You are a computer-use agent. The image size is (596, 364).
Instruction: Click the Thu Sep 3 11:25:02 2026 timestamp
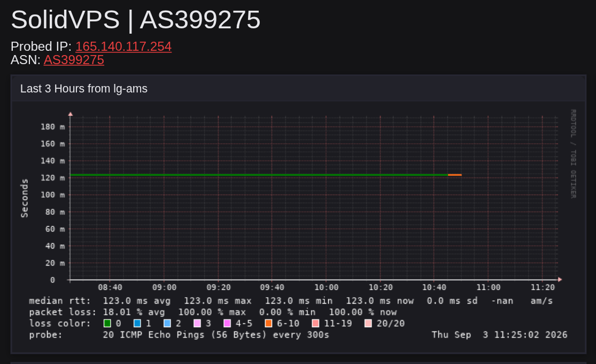(499, 335)
